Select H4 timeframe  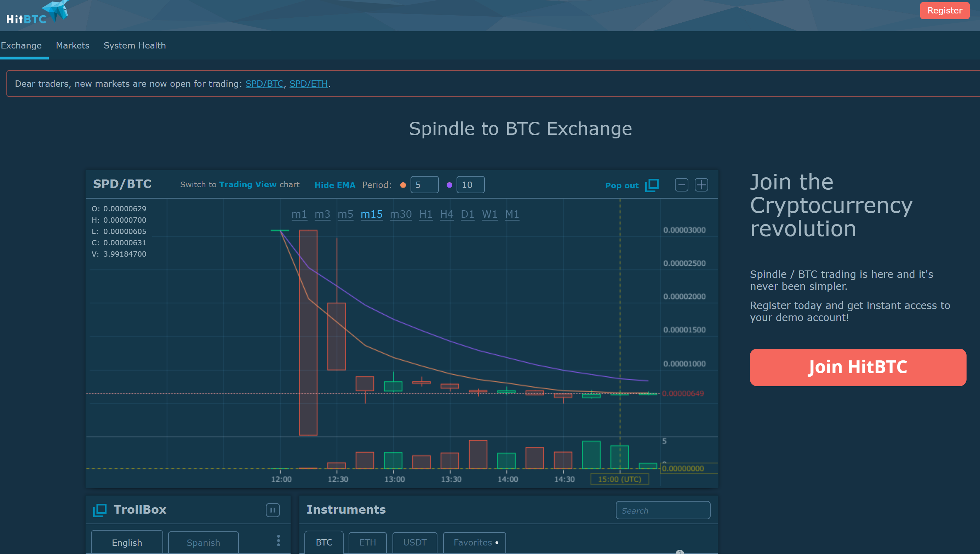click(x=447, y=214)
